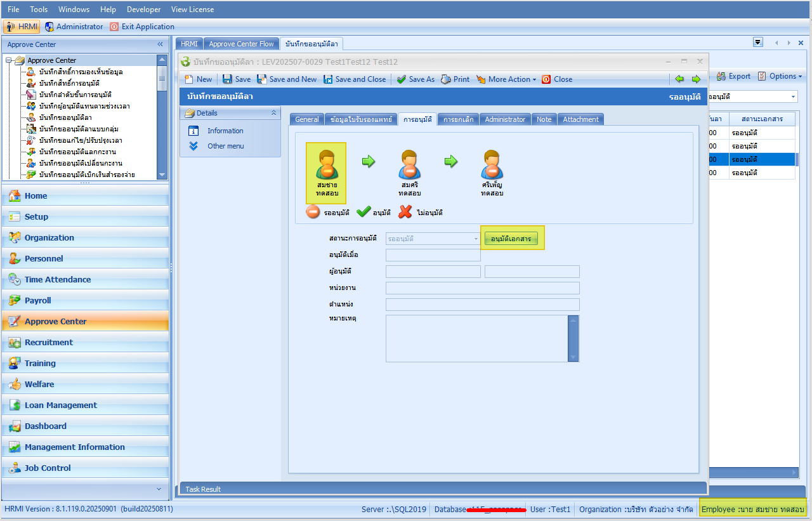This screenshot has width=812, height=521.
Task: Click the Print toolbar icon
Action: [x=446, y=79]
